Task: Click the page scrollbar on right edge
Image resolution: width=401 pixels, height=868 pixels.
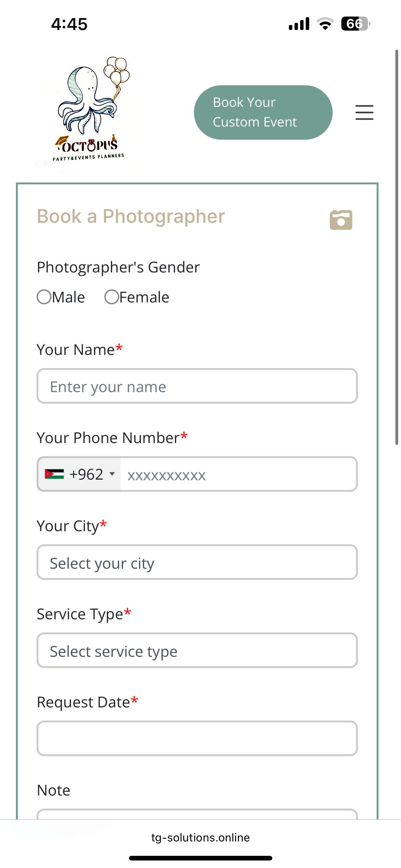Action: [397, 247]
